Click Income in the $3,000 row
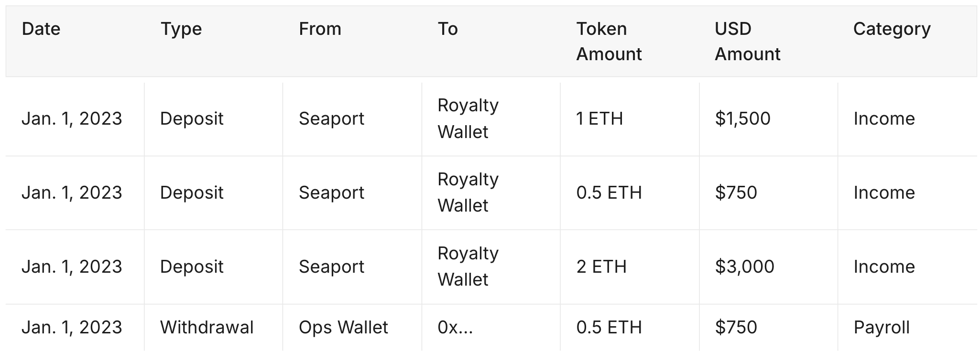This screenshot has width=980, height=363. (884, 267)
